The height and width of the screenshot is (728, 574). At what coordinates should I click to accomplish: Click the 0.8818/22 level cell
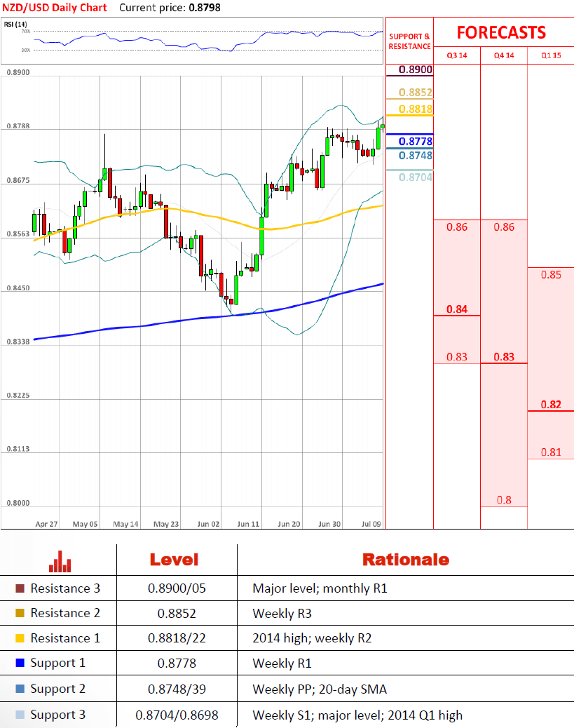coord(177,638)
